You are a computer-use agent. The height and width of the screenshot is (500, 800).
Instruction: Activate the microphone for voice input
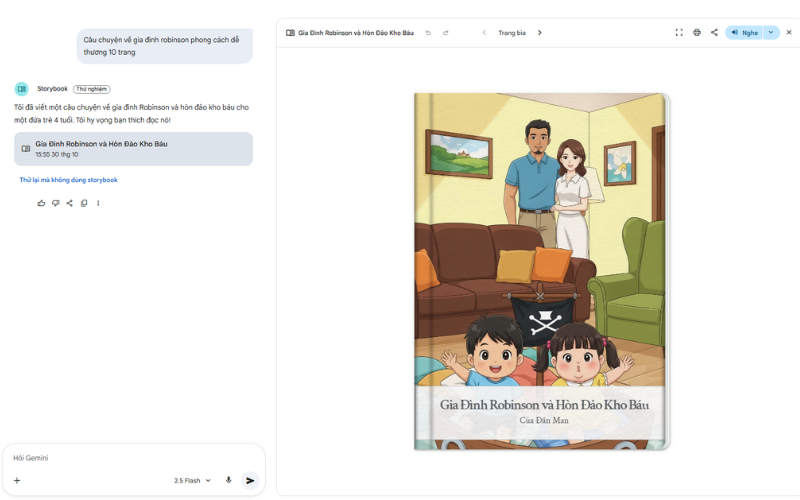point(228,480)
